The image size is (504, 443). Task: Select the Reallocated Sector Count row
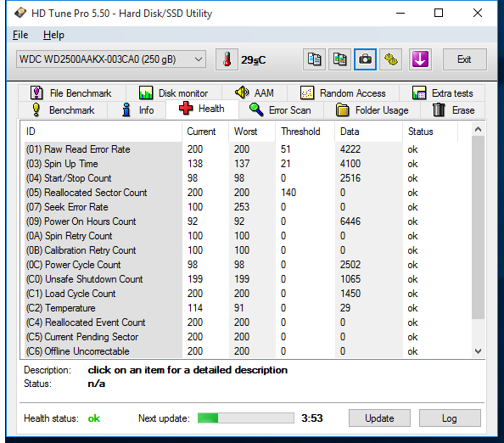[246, 193]
